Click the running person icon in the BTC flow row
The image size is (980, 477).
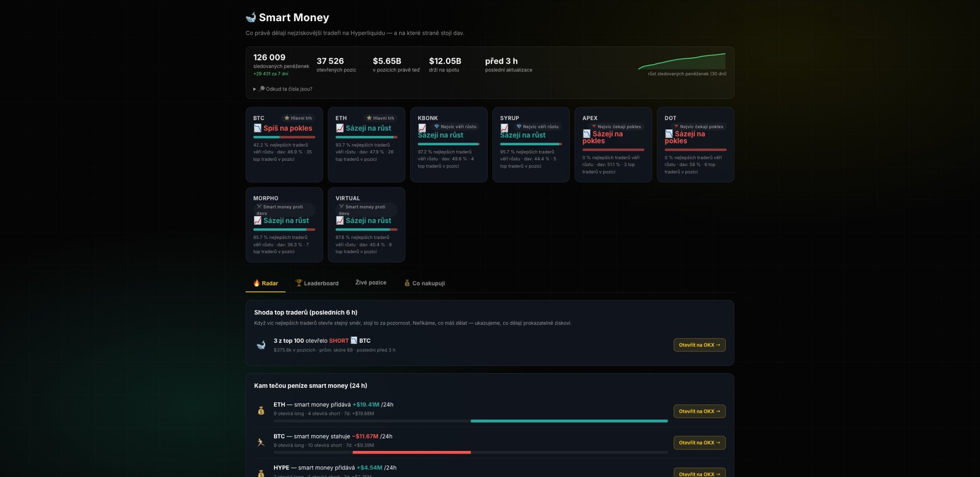click(261, 442)
